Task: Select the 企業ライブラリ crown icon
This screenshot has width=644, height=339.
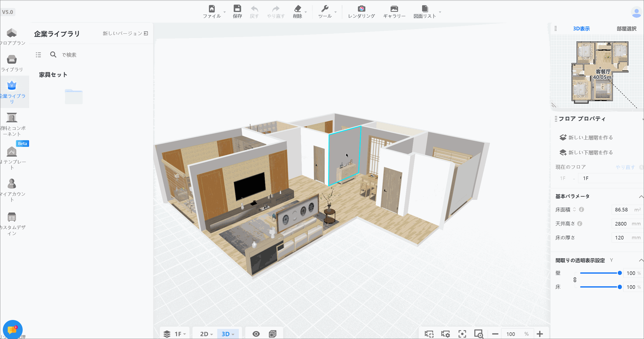Action: click(x=12, y=86)
